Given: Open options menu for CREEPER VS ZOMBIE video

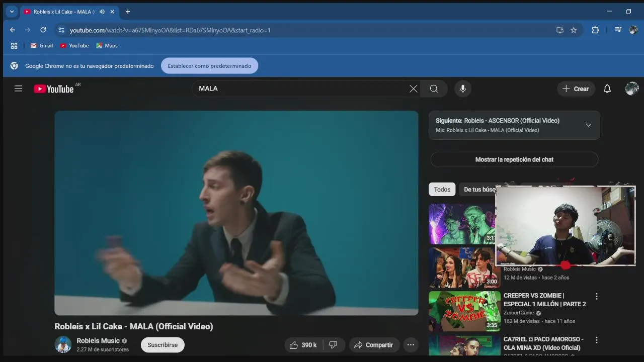Looking at the screenshot, I should pyautogui.click(x=596, y=296).
